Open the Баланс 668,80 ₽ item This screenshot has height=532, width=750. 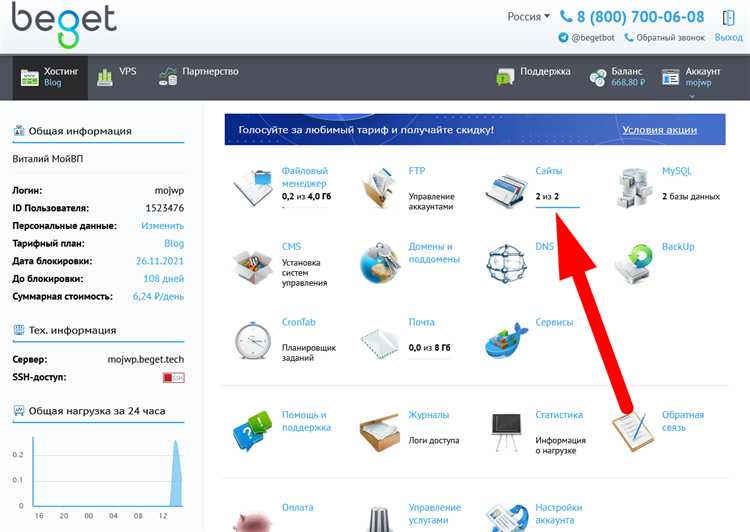[x=618, y=77]
